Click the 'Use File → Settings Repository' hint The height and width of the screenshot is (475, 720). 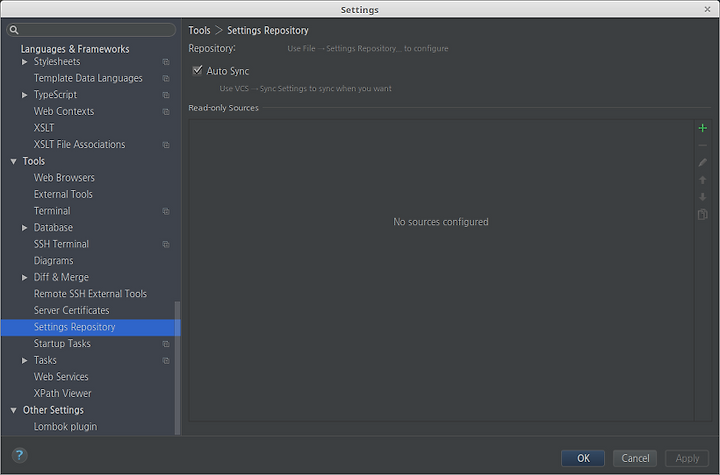pyautogui.click(x=368, y=48)
